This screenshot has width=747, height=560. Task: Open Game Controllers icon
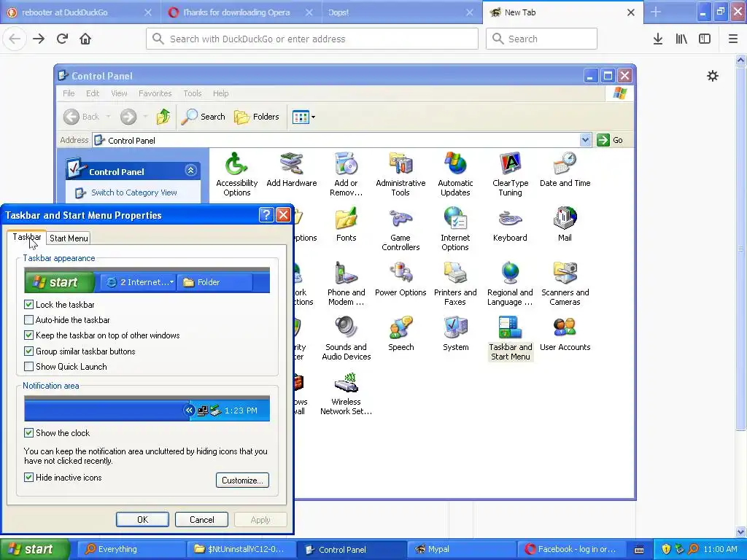(x=400, y=228)
